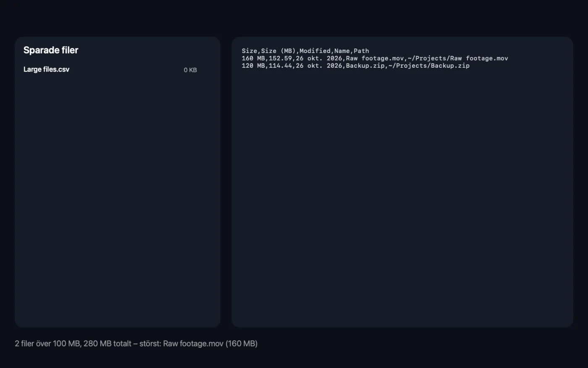Click the date in the Raw footage row
Viewport: 588px width, 368px height.
(x=319, y=58)
